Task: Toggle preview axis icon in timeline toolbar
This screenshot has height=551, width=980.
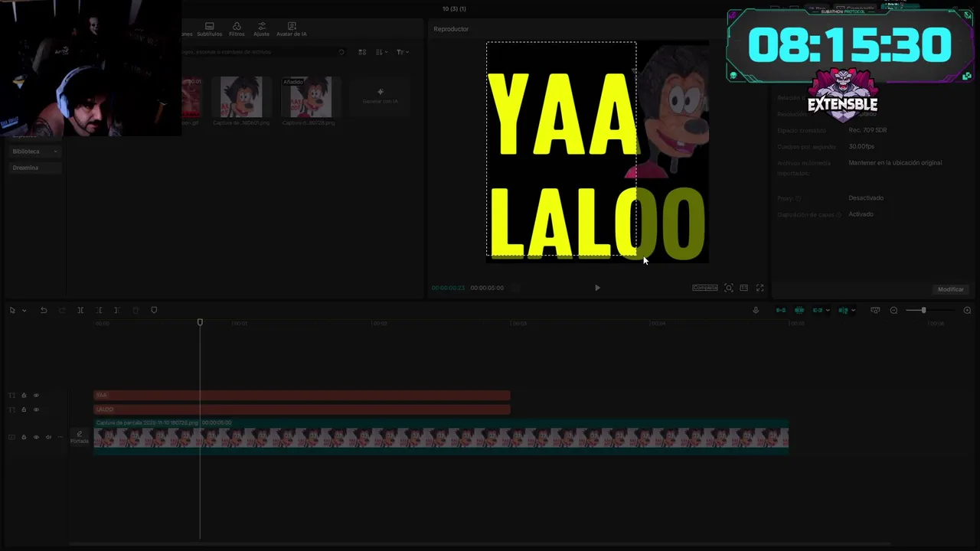Action: tap(843, 310)
